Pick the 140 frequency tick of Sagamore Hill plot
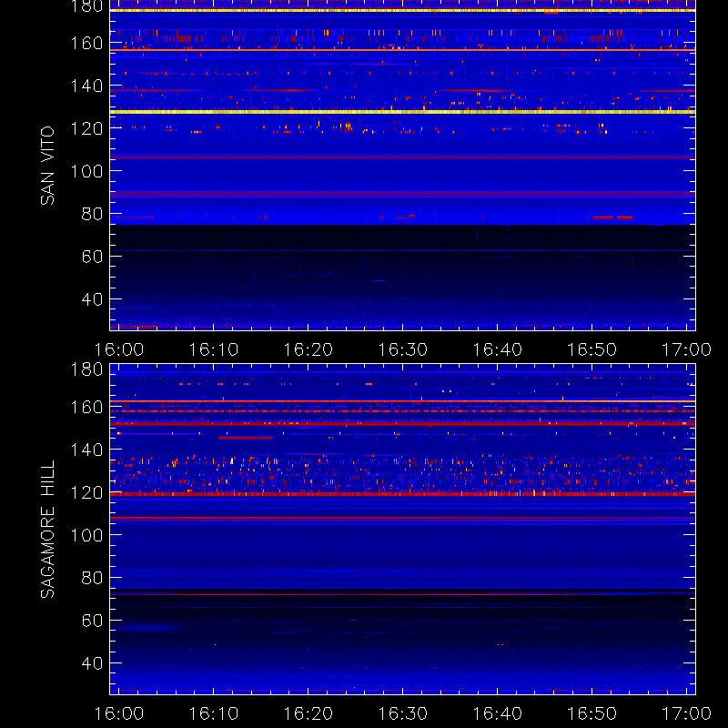 point(86,450)
